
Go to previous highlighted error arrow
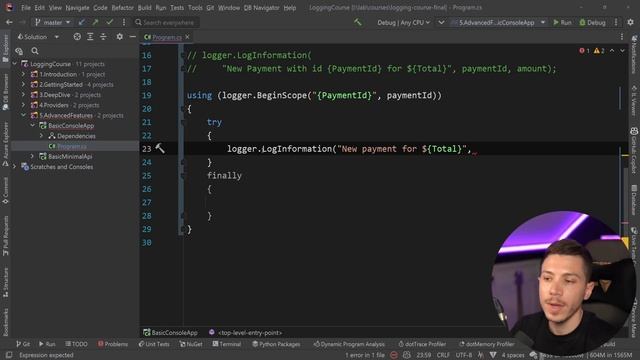(x=612, y=51)
